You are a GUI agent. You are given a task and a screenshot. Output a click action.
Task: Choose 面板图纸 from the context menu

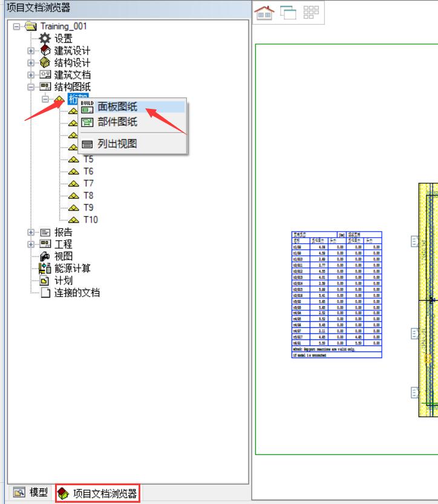click(x=132, y=106)
